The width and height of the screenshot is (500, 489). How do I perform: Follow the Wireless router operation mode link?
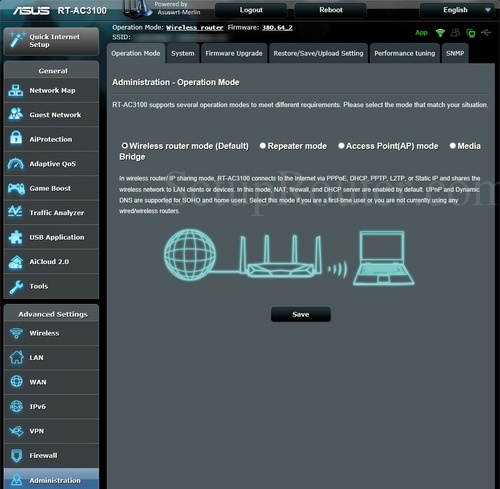(x=195, y=28)
